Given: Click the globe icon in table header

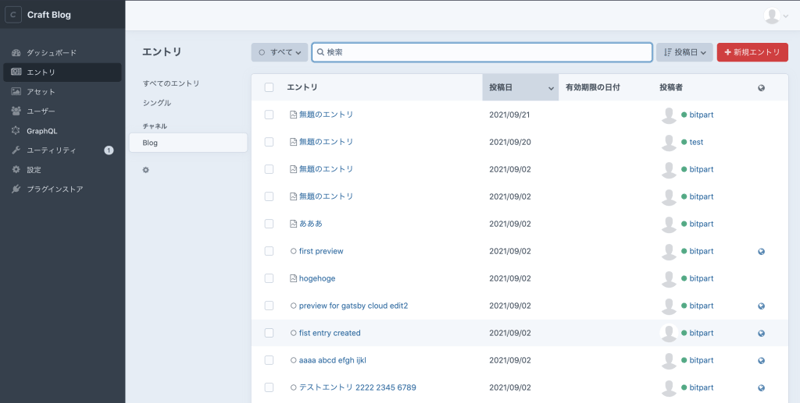Looking at the screenshot, I should tap(762, 88).
